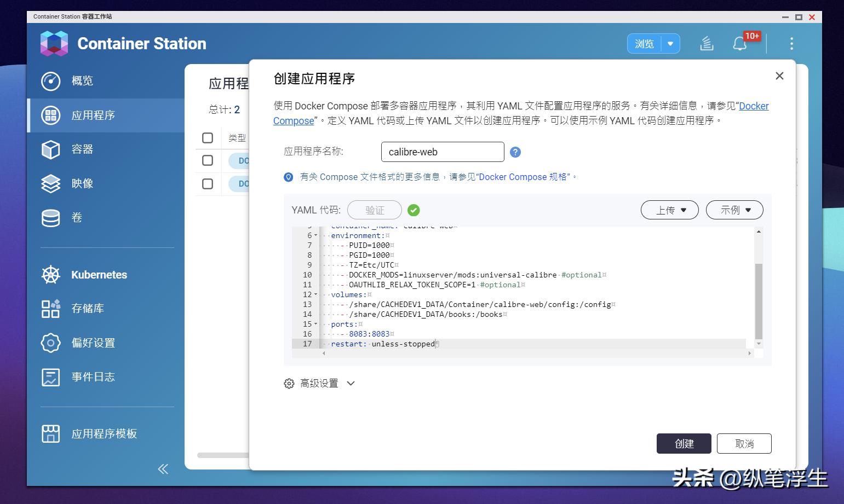The image size is (844, 504).
Task: Click the info icon beside Compose format note
Action: coord(289,177)
